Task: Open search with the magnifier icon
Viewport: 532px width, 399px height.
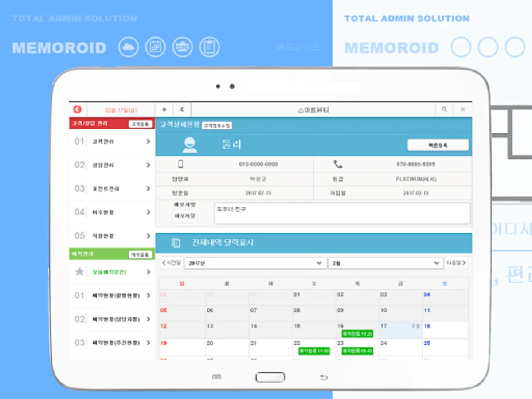Action: (445, 110)
